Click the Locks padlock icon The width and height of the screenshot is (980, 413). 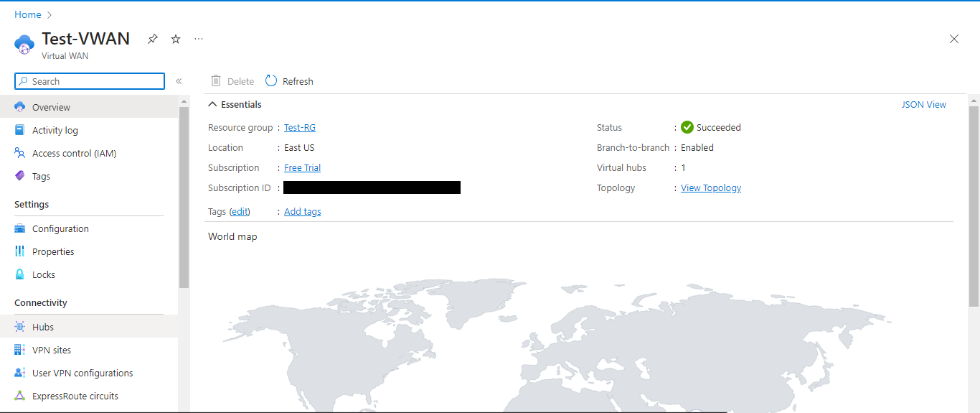[x=20, y=274]
